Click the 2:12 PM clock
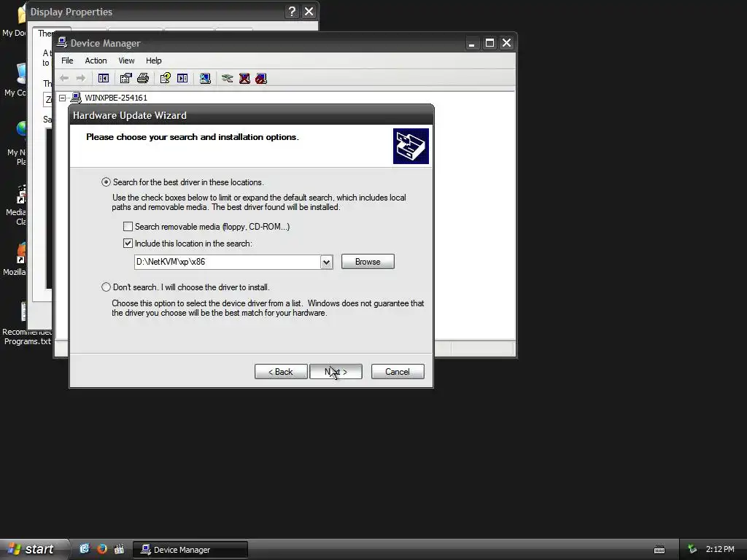Image resolution: width=747 pixels, height=560 pixels. [720, 549]
